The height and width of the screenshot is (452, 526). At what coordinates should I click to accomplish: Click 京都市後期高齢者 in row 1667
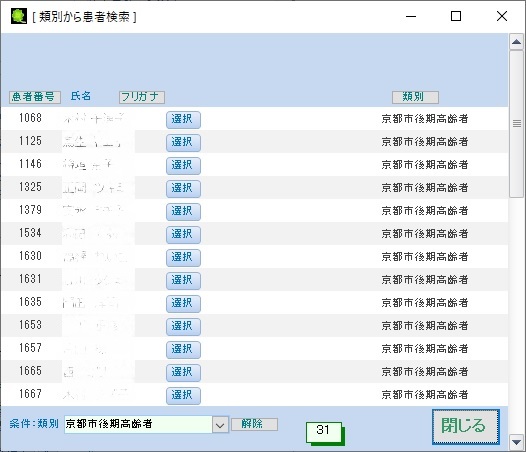[425, 395]
